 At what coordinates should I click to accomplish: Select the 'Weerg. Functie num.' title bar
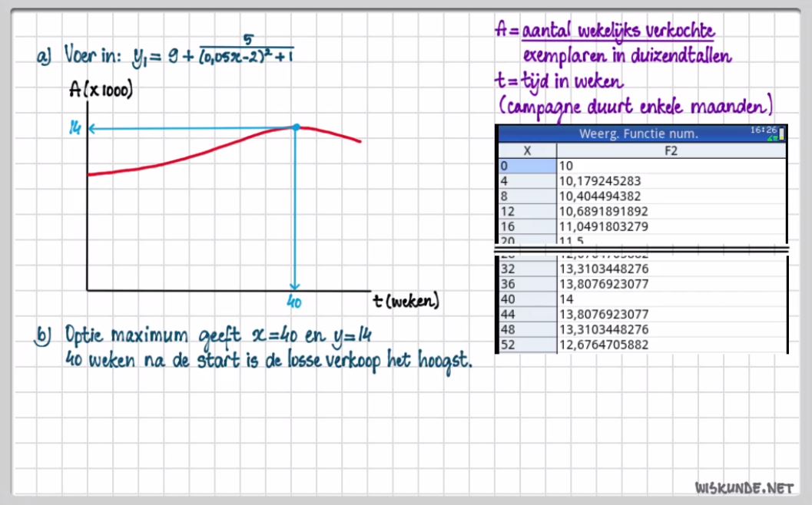coord(638,134)
